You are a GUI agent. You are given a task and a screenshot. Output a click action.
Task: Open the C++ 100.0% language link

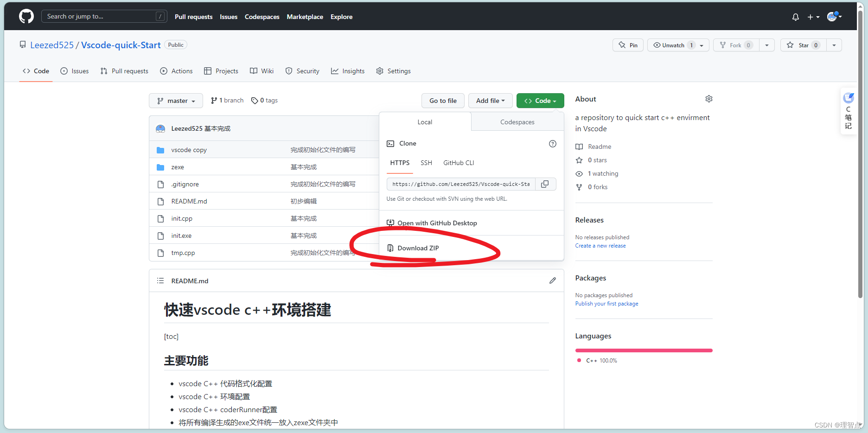pyautogui.click(x=597, y=360)
